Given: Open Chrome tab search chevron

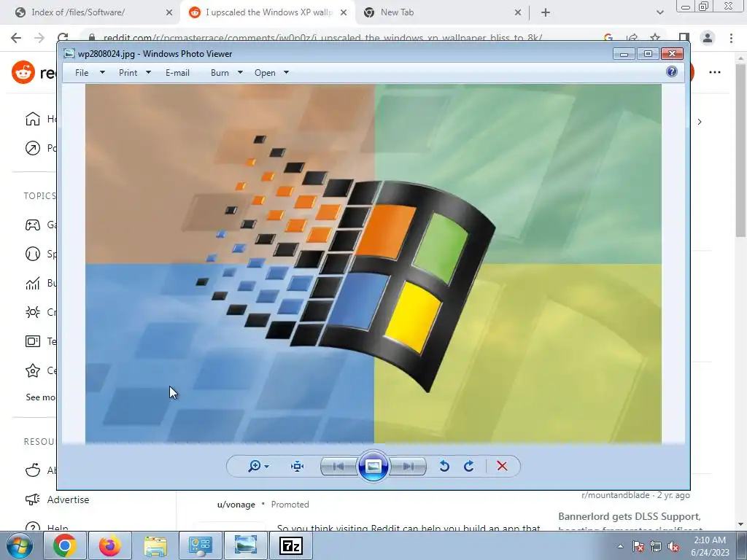Looking at the screenshot, I should [659, 13].
